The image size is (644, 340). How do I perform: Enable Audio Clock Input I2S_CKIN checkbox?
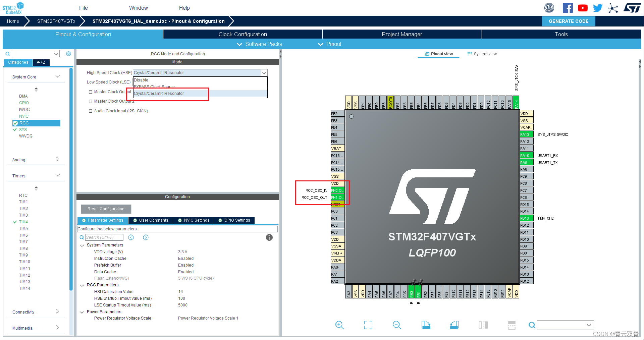pos(91,111)
